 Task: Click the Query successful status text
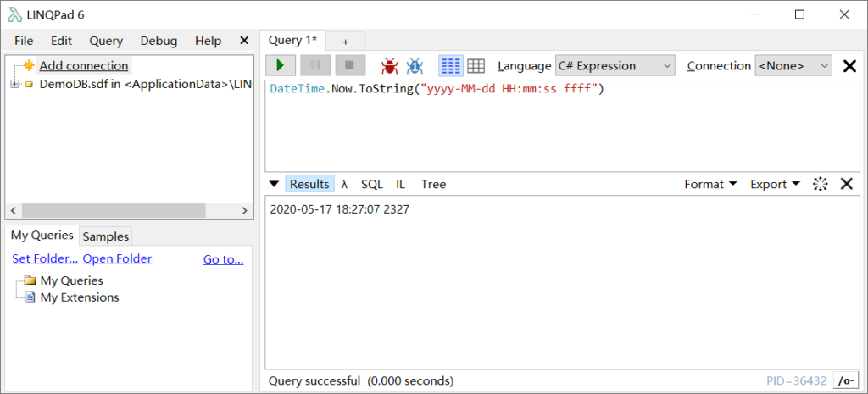click(361, 380)
